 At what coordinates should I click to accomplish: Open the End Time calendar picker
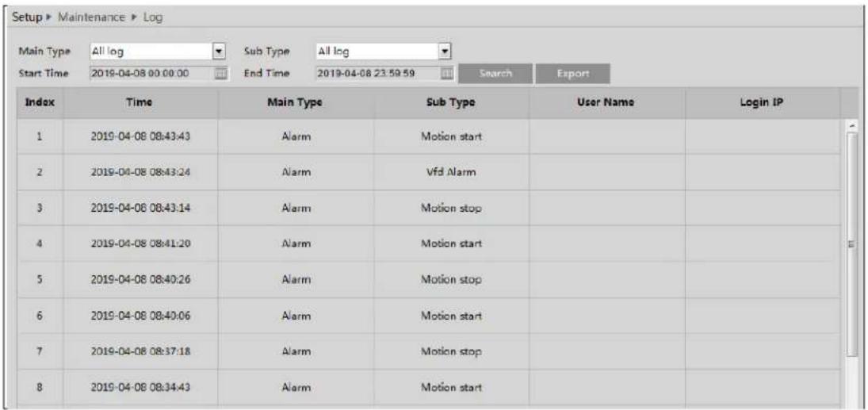point(447,74)
